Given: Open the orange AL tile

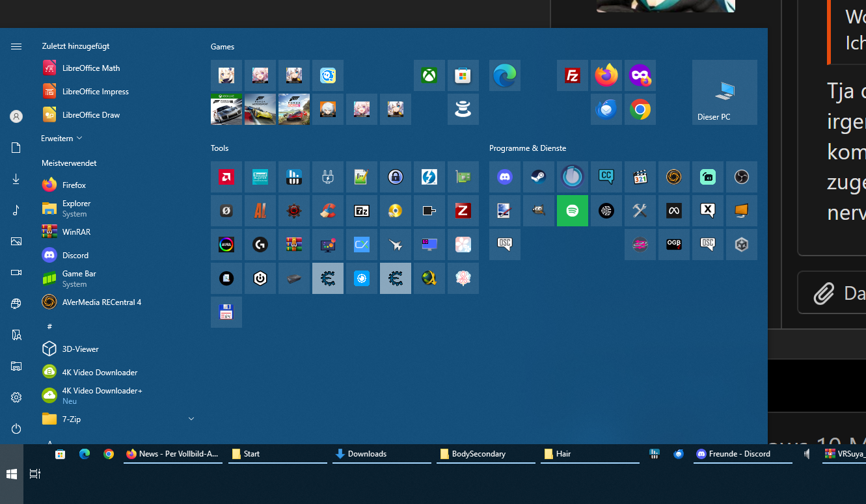Looking at the screenshot, I should coord(260,211).
